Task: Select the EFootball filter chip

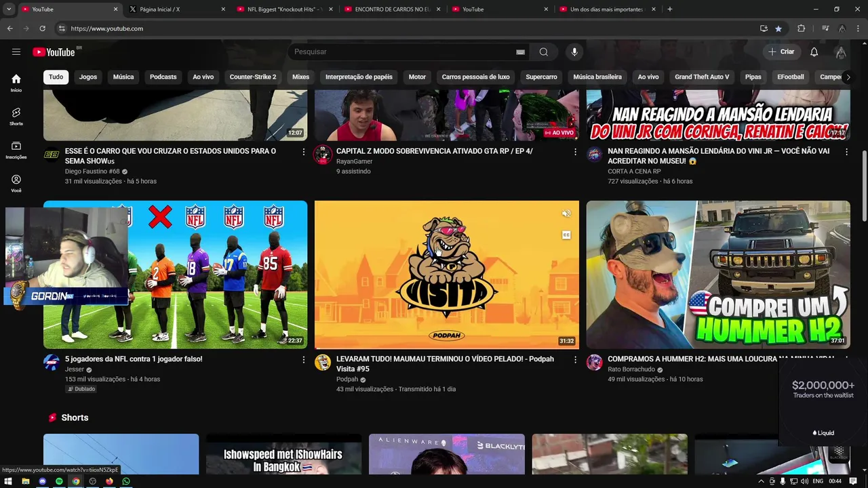Action: (x=790, y=77)
